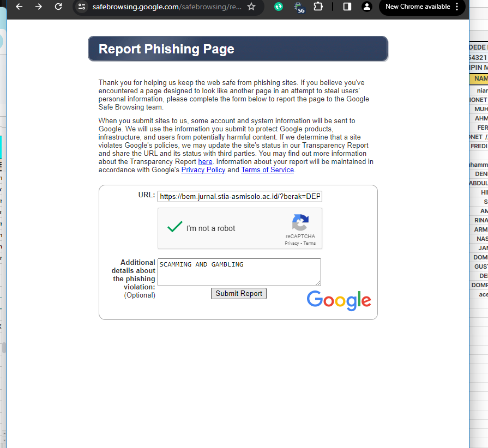Click the Report Phishing Page heading
The height and width of the screenshot is (448, 488).
[166, 49]
